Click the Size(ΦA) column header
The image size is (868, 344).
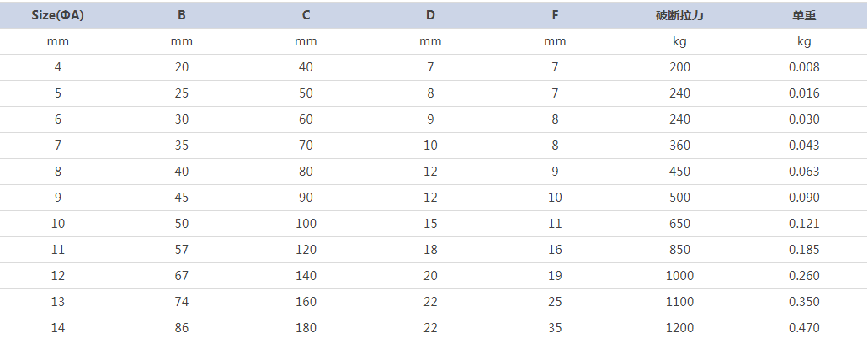click(57, 15)
